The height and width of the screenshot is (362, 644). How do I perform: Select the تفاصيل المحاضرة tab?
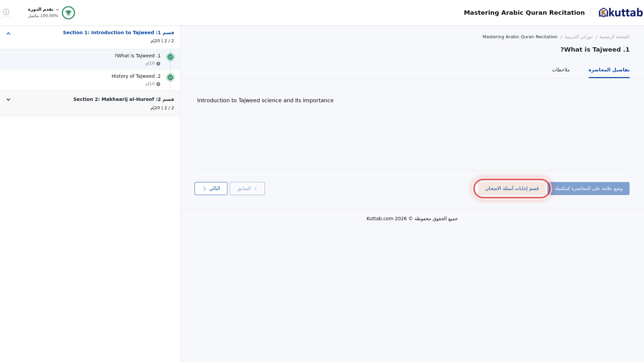(x=609, y=70)
